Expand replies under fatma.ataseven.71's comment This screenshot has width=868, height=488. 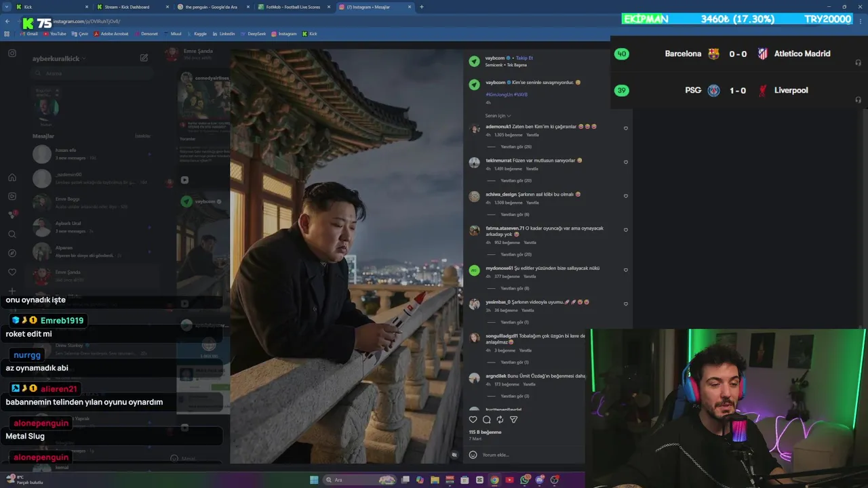point(516,255)
